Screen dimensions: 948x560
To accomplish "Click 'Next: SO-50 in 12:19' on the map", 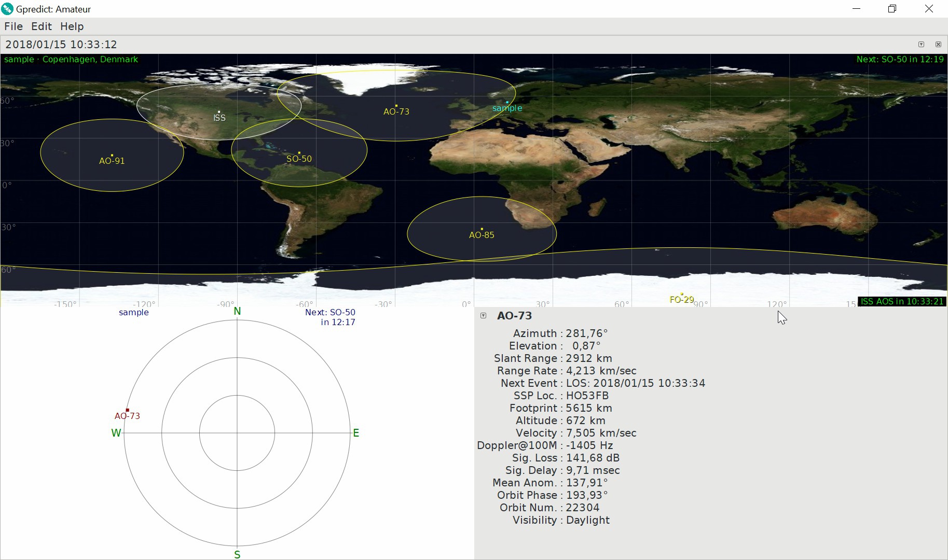I will [x=900, y=60].
